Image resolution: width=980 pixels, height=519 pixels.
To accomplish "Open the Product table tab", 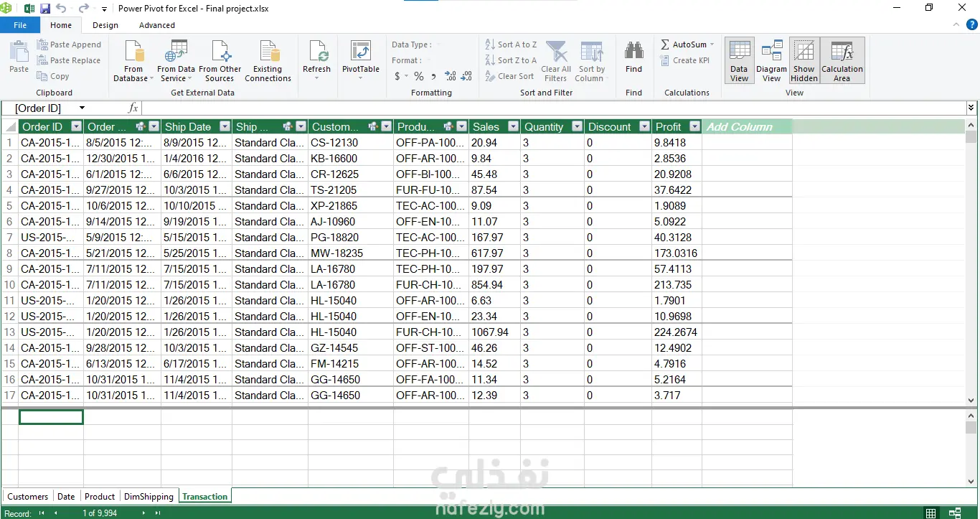I will [100, 497].
